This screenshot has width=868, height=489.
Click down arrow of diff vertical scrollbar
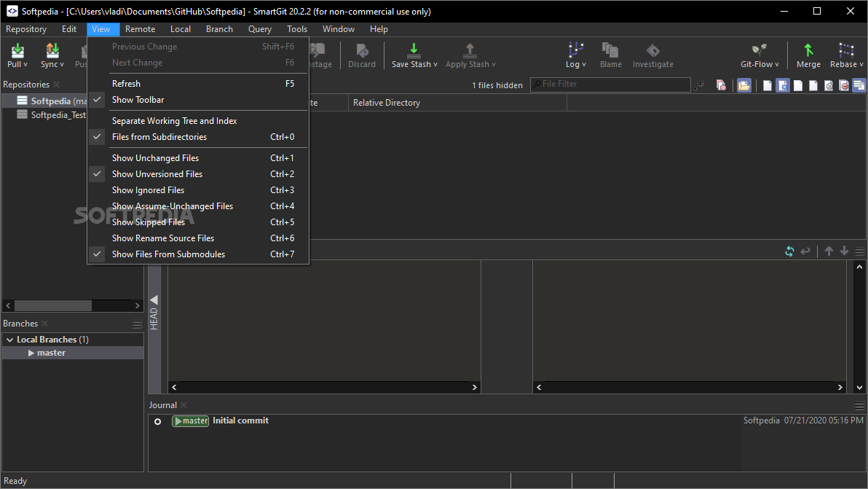coord(859,388)
